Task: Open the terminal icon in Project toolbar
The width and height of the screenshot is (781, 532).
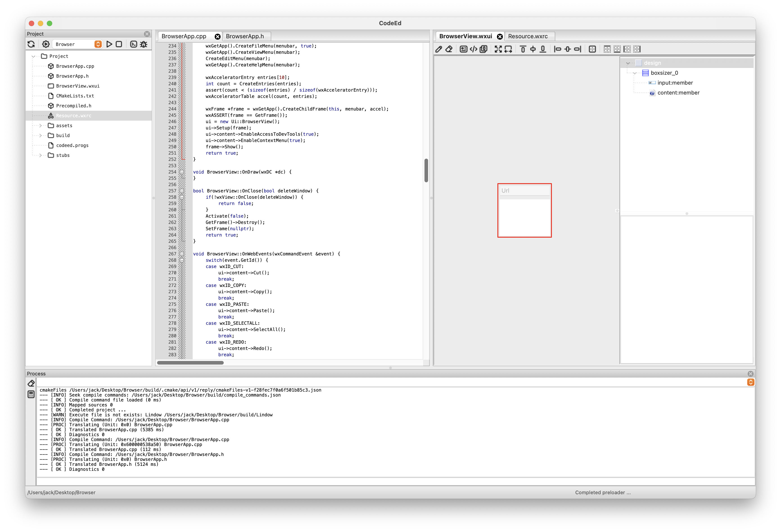Action: (x=133, y=44)
